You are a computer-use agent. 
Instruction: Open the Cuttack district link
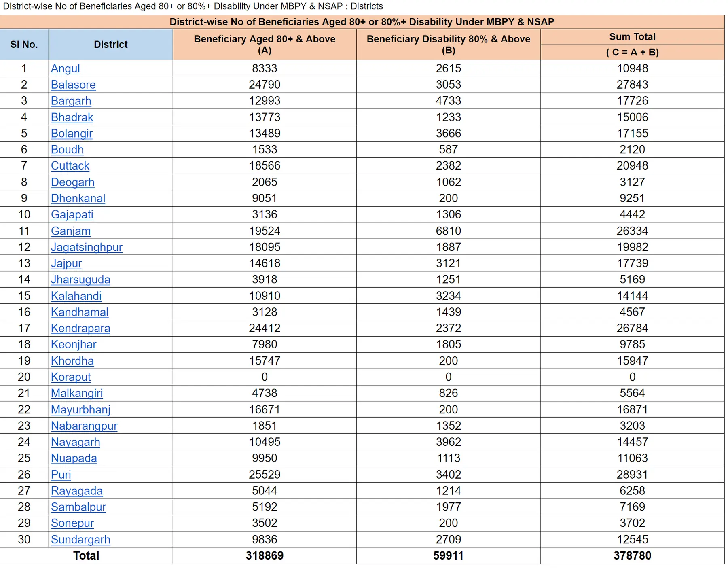[x=70, y=166]
